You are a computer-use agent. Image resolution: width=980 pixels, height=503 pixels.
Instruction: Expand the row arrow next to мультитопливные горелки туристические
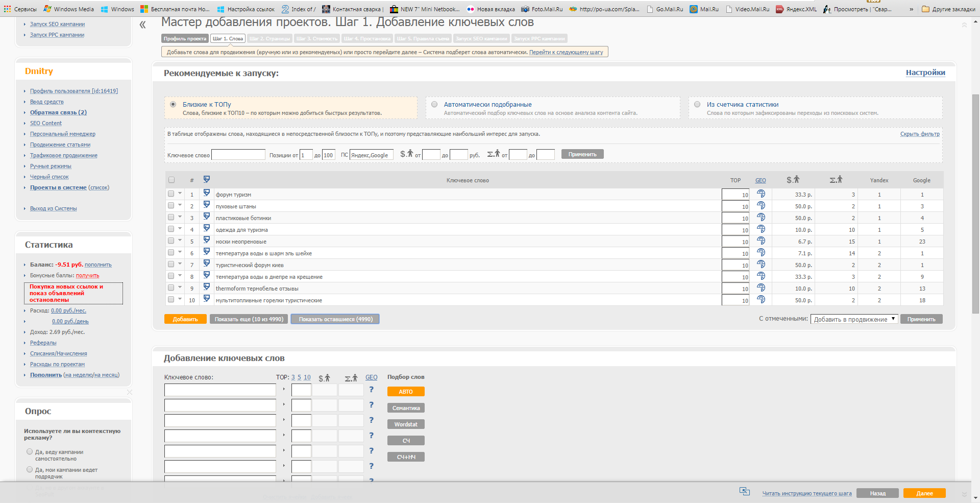pos(180,299)
